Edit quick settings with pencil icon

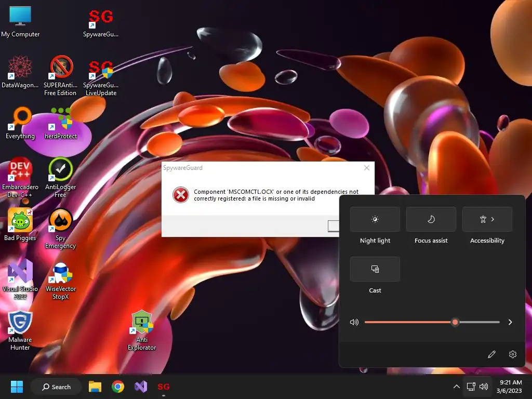click(491, 354)
